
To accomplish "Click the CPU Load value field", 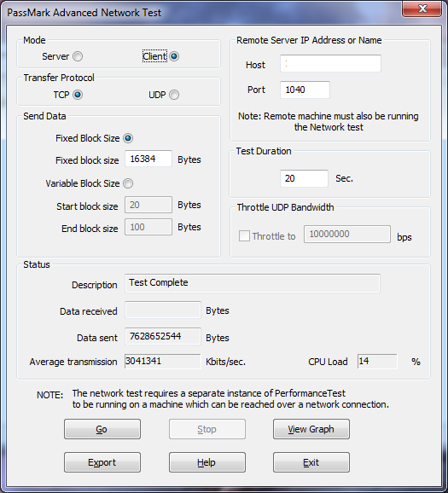I will 377,362.
